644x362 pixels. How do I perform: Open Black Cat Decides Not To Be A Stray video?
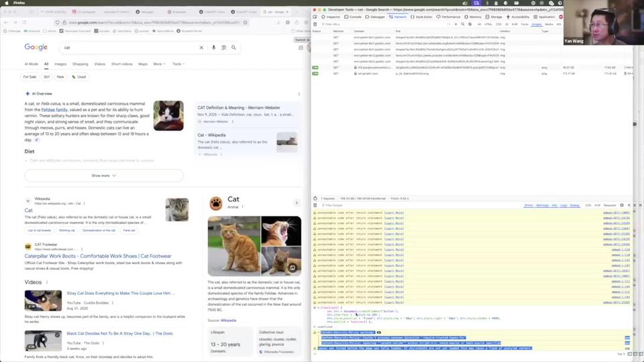click(x=119, y=334)
